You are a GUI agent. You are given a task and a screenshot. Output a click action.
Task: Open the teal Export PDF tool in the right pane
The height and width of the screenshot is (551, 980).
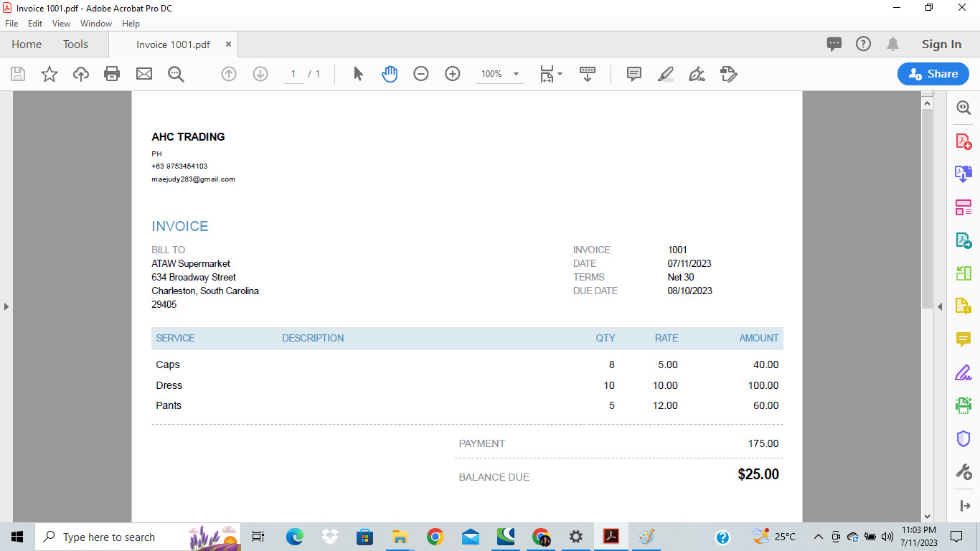(x=963, y=240)
